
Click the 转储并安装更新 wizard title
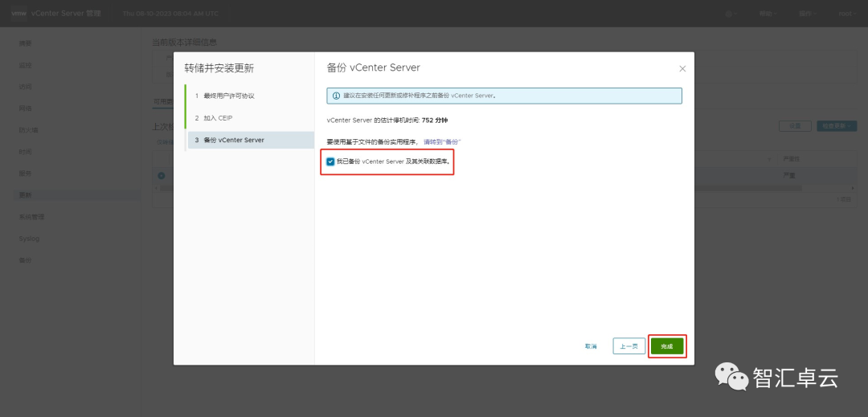coord(219,68)
